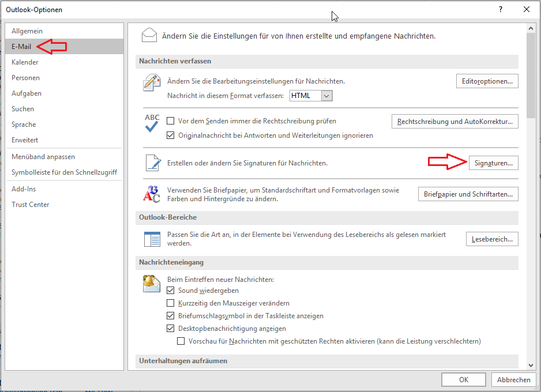The height and width of the screenshot is (392, 541).
Task: Click the vertical scrollbar thumb
Action: [x=531, y=76]
